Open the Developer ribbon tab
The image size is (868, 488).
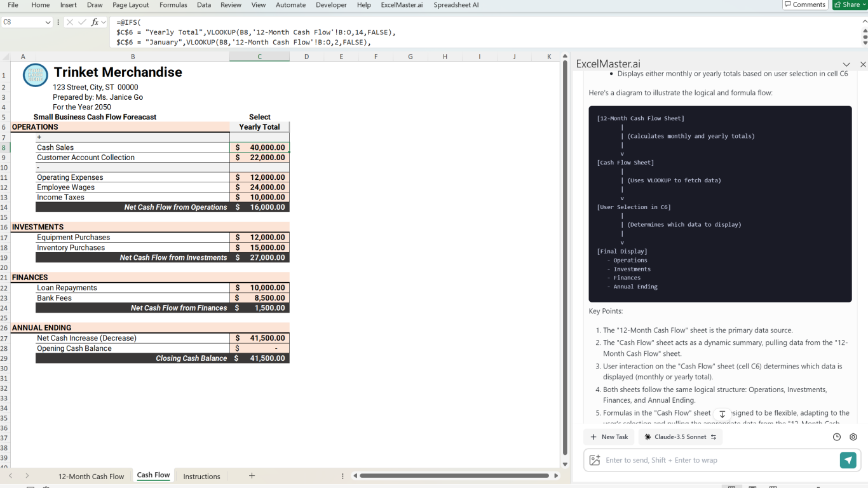click(x=331, y=4)
